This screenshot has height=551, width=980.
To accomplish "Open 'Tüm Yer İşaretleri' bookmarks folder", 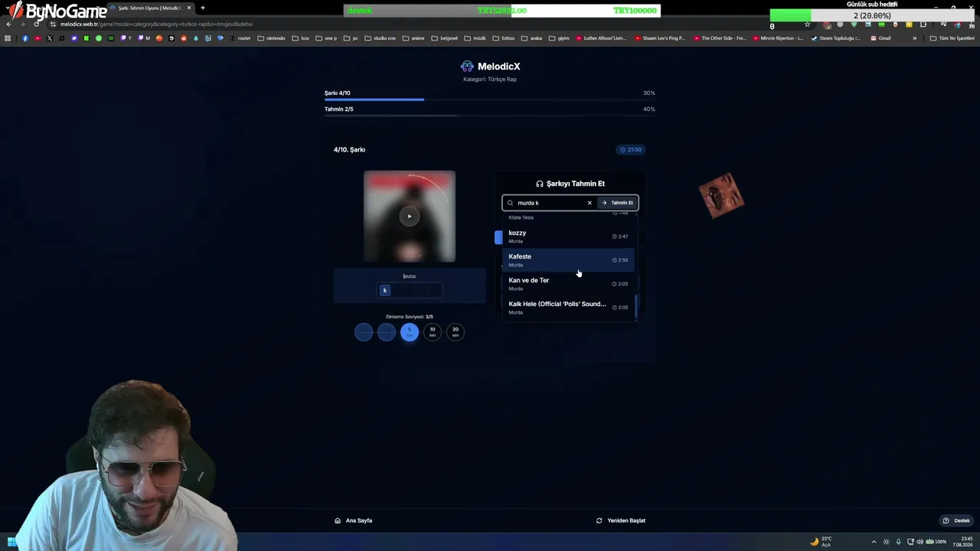I will click(x=952, y=38).
